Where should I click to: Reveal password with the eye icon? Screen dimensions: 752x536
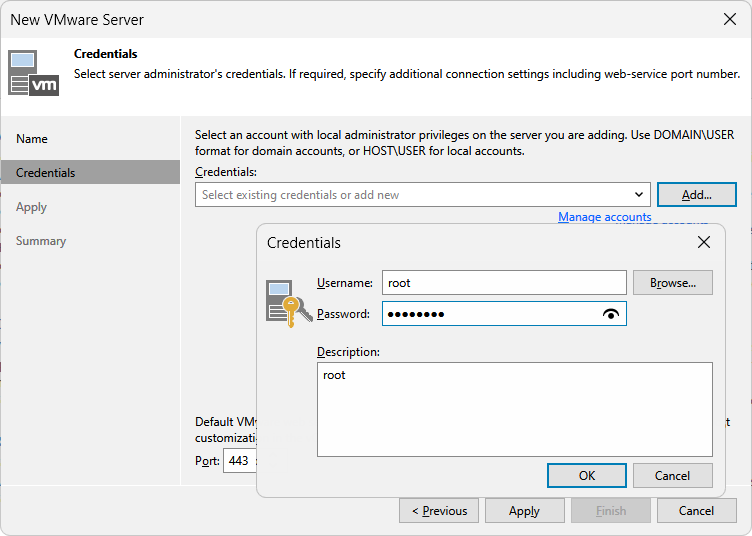click(611, 314)
